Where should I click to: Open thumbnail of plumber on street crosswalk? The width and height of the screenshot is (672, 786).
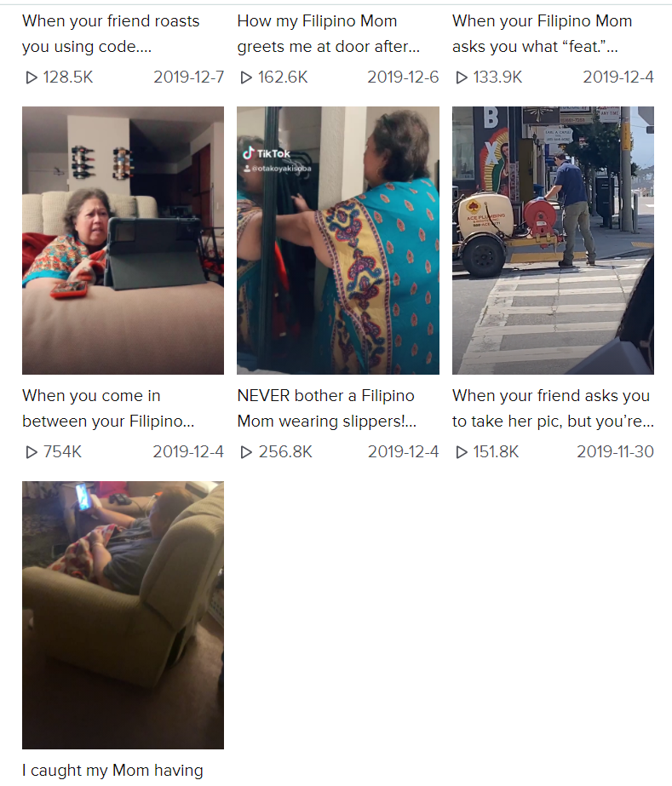[x=553, y=240]
